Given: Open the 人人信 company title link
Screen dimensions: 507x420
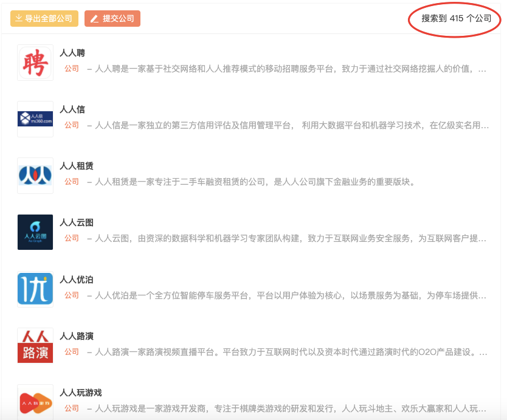Looking at the screenshot, I should tap(72, 109).
